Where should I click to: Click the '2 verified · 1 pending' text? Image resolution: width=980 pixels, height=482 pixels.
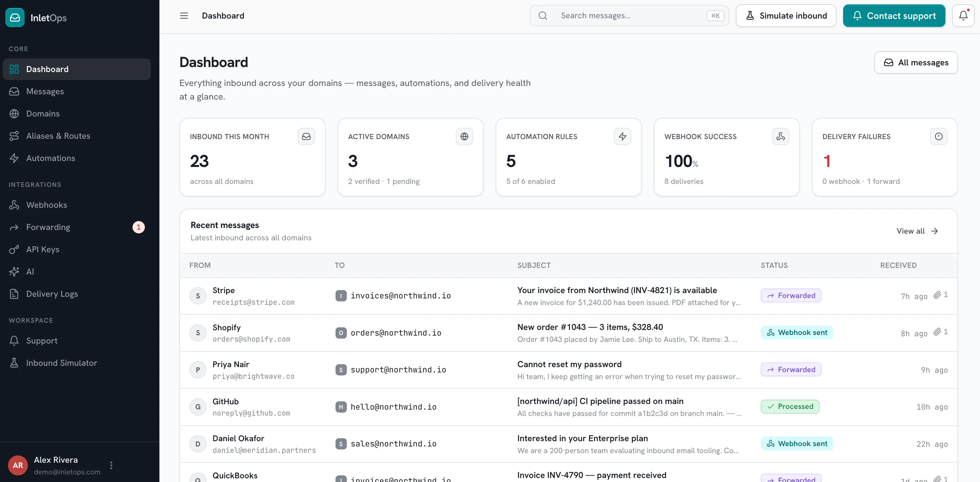383,181
